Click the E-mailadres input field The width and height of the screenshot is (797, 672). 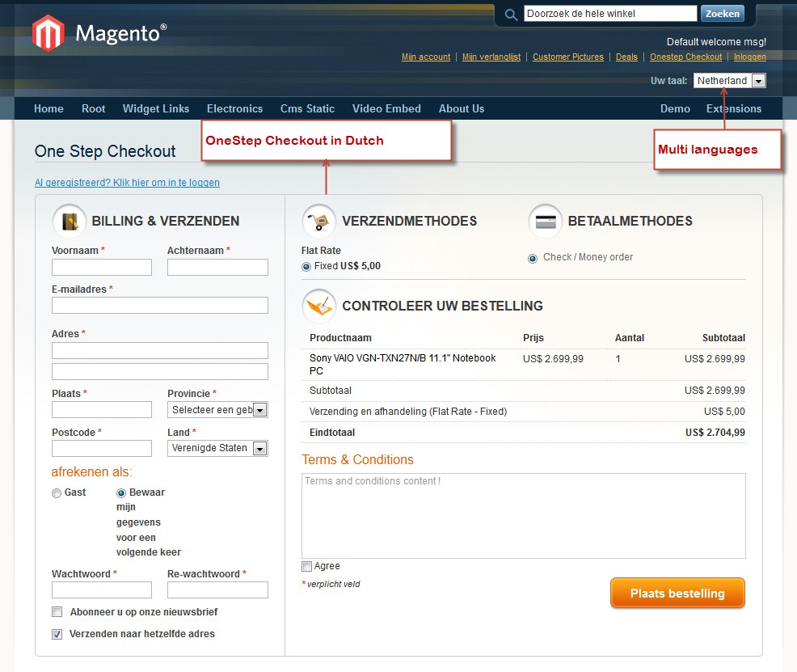pyautogui.click(x=159, y=305)
